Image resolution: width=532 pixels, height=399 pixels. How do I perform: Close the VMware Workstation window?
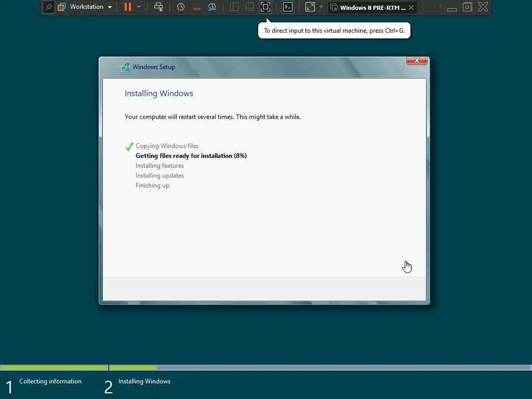(x=483, y=7)
